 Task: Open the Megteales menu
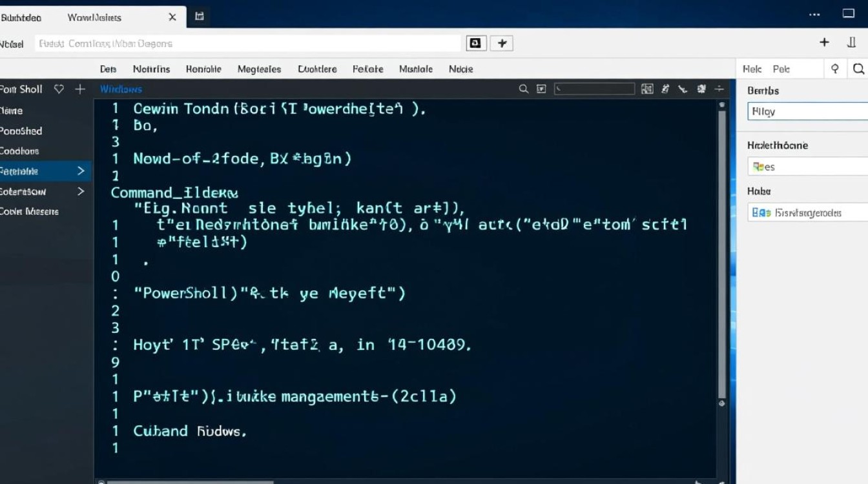pos(259,69)
